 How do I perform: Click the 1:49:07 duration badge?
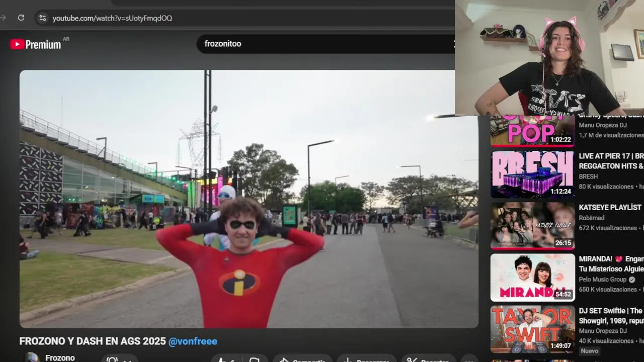[561, 346]
